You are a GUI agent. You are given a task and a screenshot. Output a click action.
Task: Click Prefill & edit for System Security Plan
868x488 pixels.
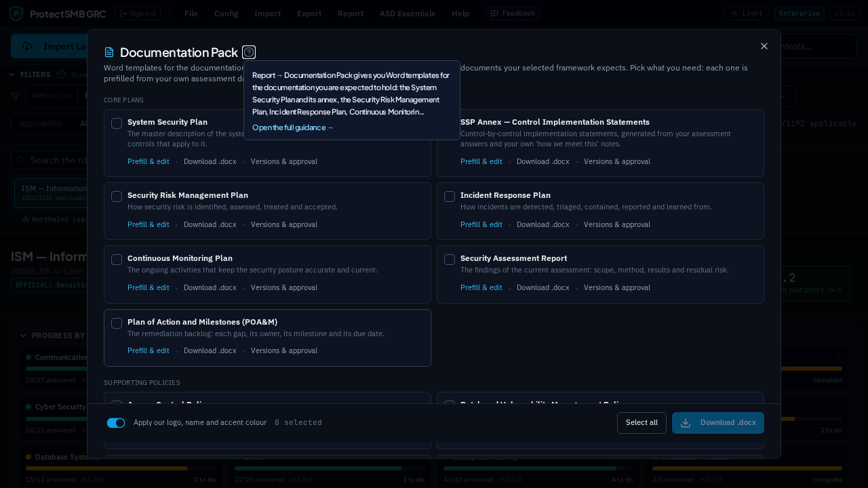pos(149,161)
